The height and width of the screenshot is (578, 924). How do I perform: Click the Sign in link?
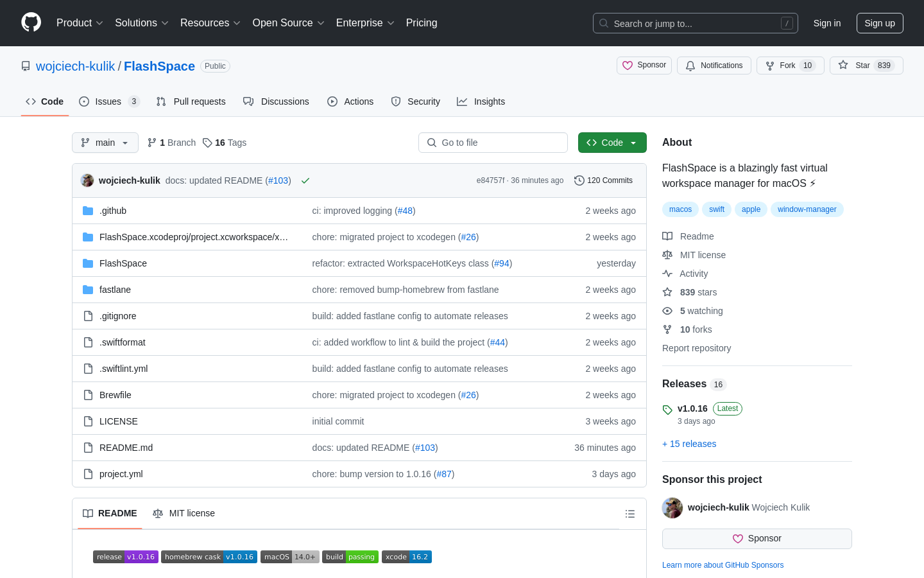click(x=827, y=23)
